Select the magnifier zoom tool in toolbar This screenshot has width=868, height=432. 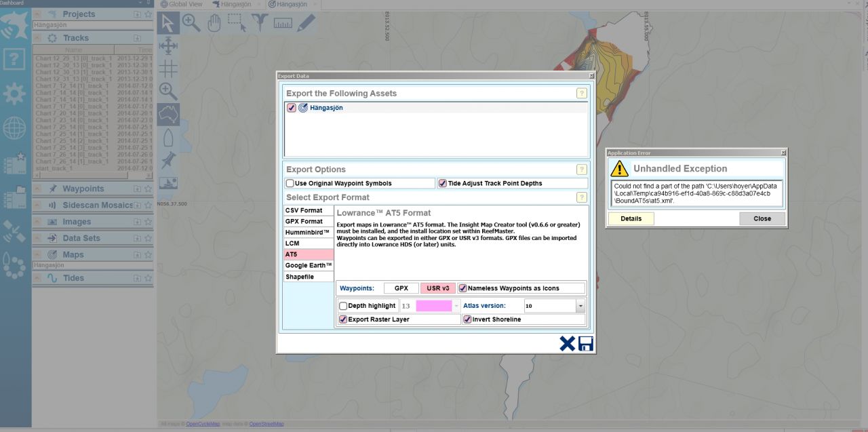(191, 23)
